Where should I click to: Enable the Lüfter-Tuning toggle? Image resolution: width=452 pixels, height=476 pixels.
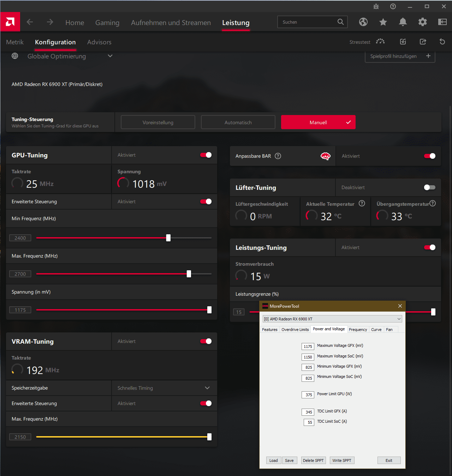tap(430, 187)
